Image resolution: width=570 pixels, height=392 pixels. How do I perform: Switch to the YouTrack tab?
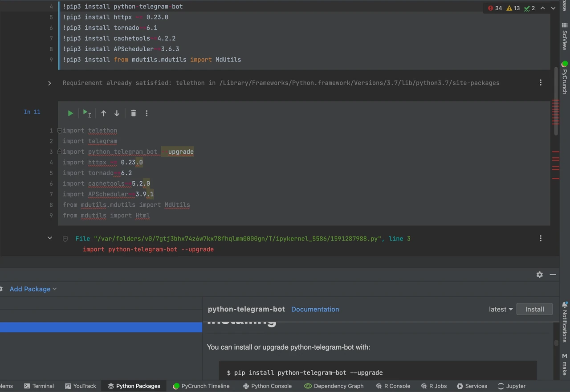(81, 386)
